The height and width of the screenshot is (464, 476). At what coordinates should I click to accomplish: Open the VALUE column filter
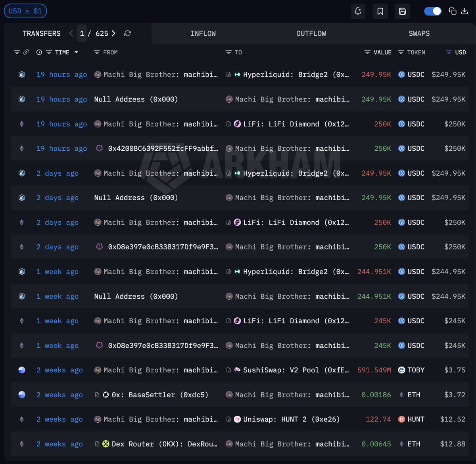click(367, 52)
